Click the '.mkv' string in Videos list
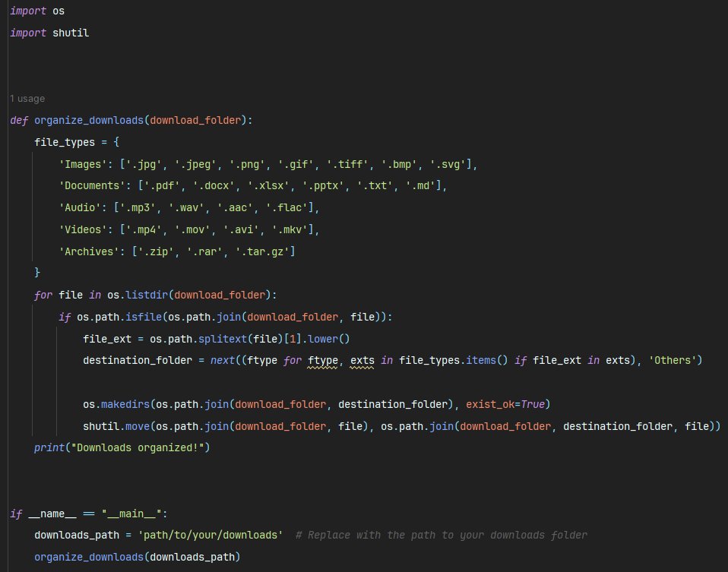This screenshot has width=728, height=572. click(x=290, y=229)
